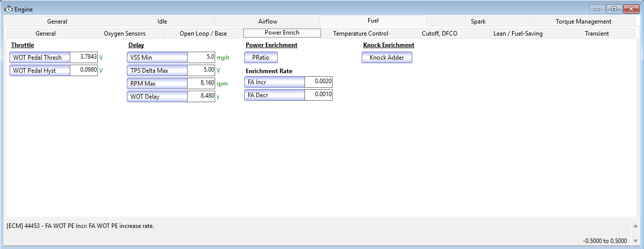Click the FA Incr value field
This screenshot has width=644, height=249.
(x=318, y=82)
